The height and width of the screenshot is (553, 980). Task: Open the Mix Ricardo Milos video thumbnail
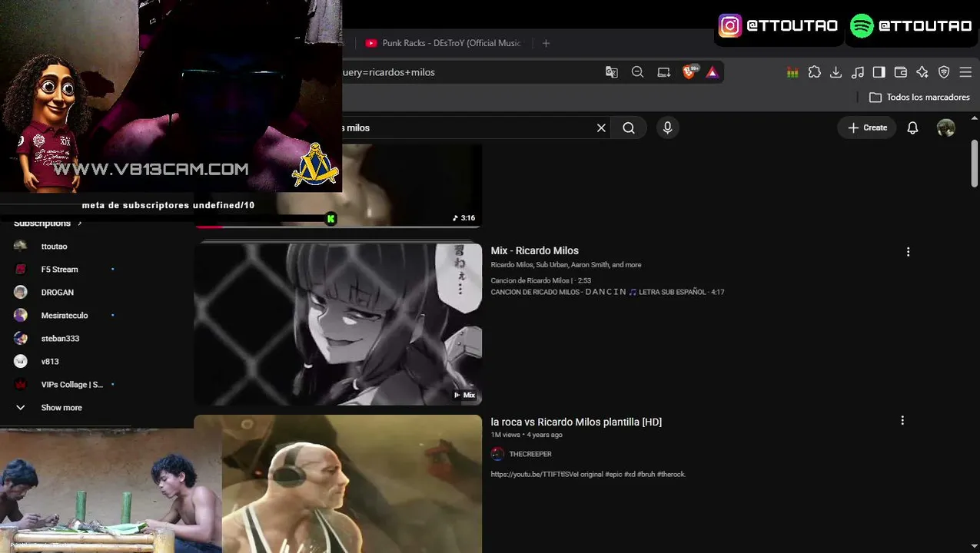[x=338, y=324]
